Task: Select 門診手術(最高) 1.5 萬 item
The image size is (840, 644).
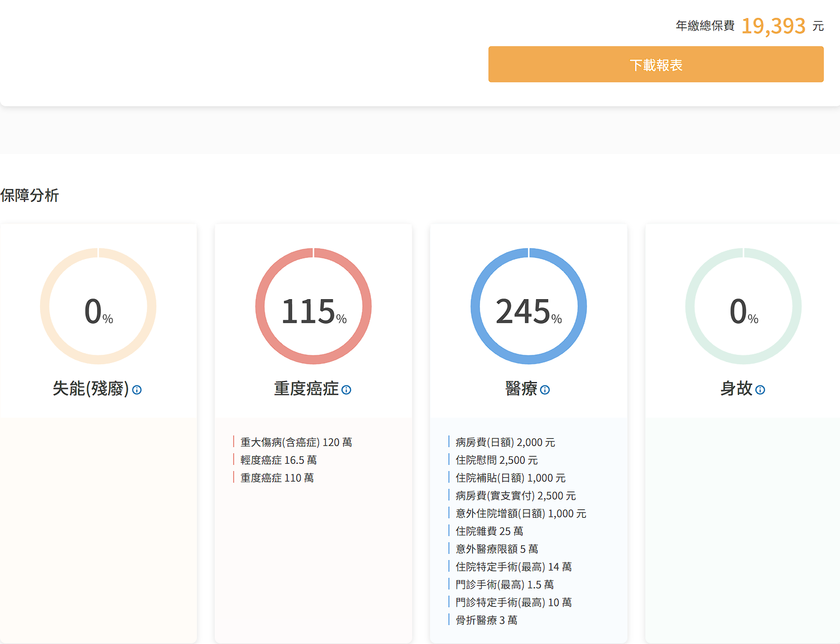Action: pyautogui.click(x=505, y=584)
